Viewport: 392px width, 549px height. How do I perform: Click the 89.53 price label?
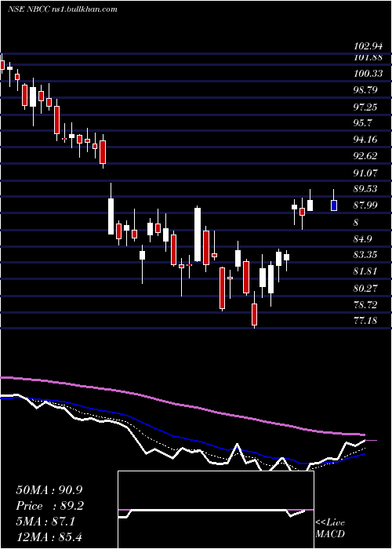[x=366, y=189]
